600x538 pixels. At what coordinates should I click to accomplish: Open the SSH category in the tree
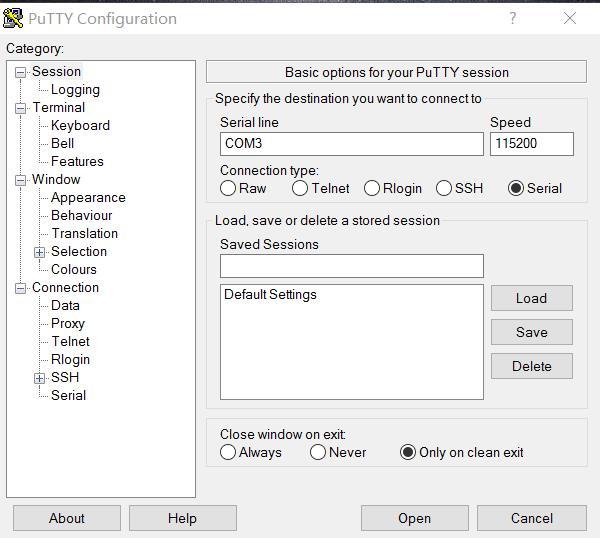(65, 377)
